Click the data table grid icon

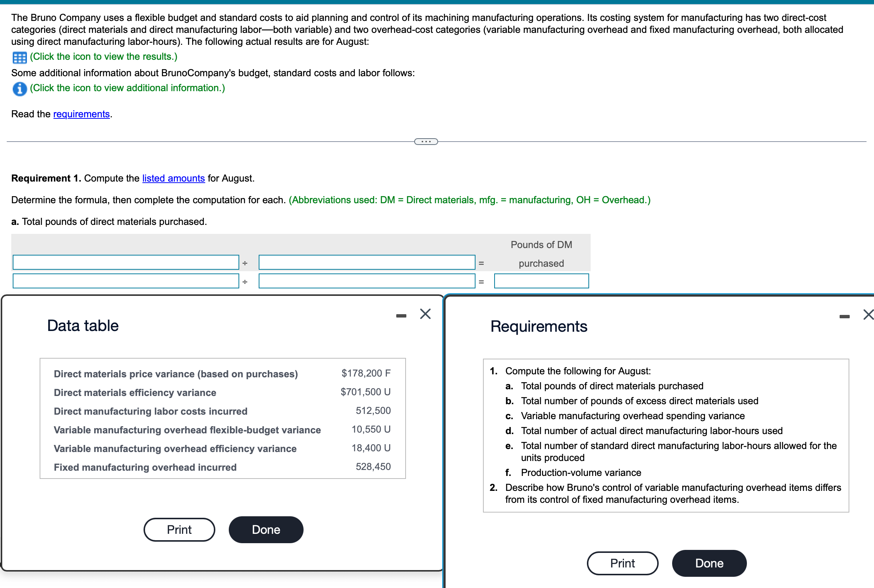point(19,58)
